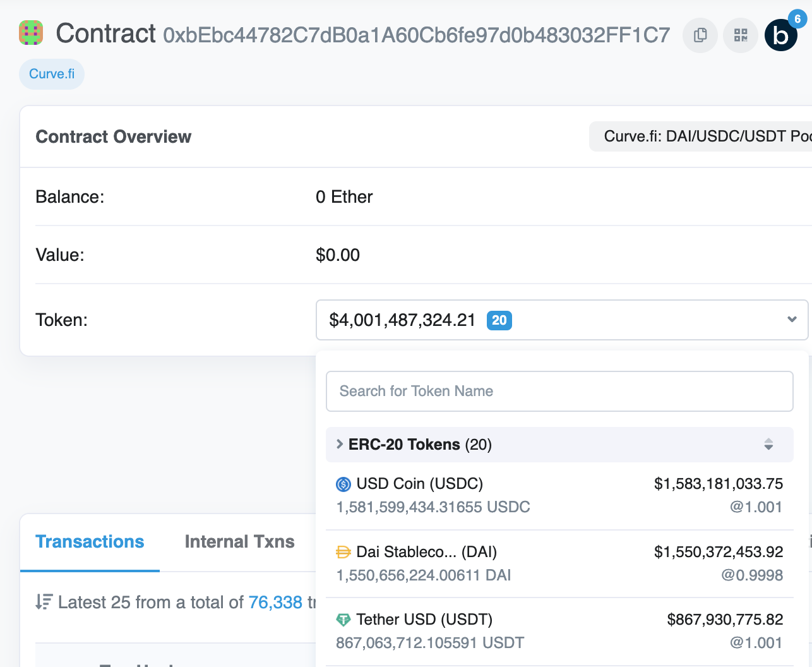Open the Transactions tab
The height and width of the screenshot is (667, 812).
click(x=90, y=542)
